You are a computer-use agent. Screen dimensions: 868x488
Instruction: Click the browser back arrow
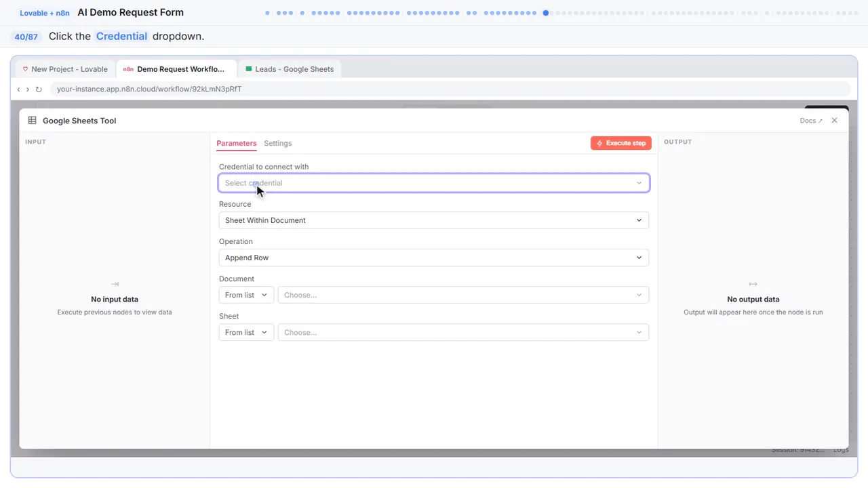[x=18, y=89]
